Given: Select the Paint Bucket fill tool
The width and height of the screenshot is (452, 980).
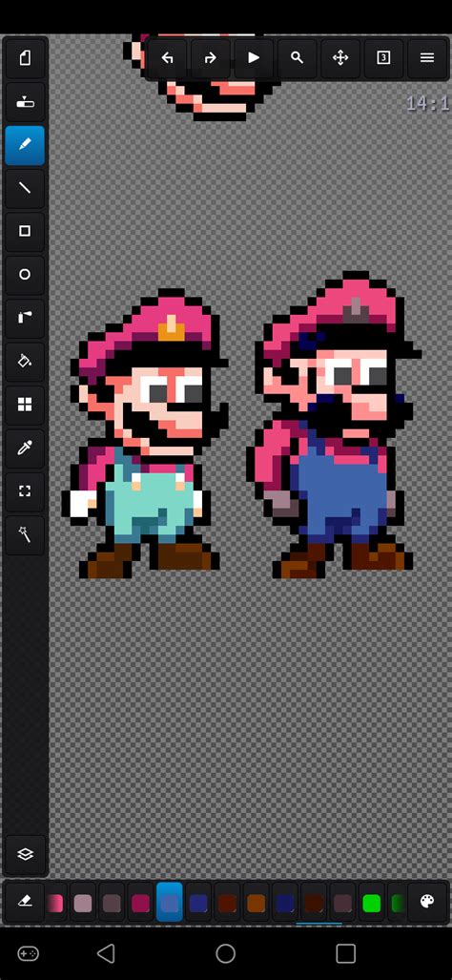Looking at the screenshot, I should [x=25, y=362].
